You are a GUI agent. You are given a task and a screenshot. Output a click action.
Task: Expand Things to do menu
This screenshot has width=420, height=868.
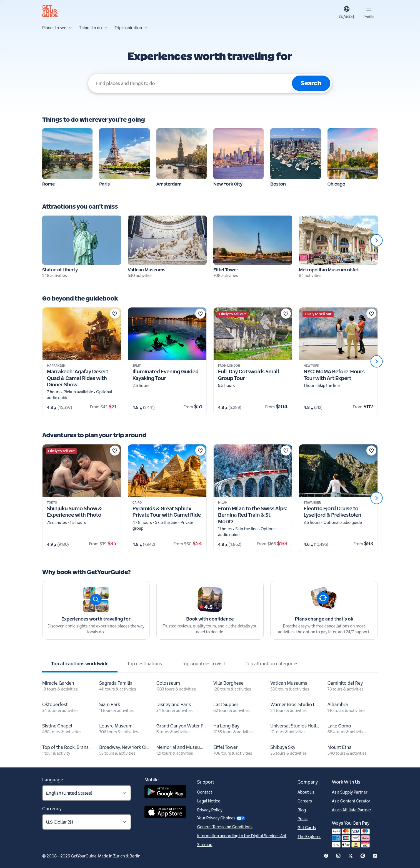93,27
